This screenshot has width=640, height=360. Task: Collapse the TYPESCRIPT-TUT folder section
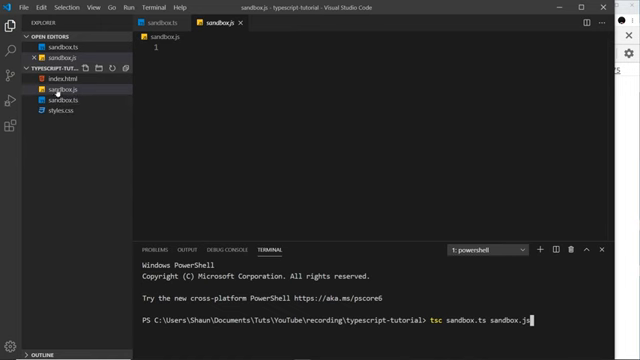pos(27,68)
